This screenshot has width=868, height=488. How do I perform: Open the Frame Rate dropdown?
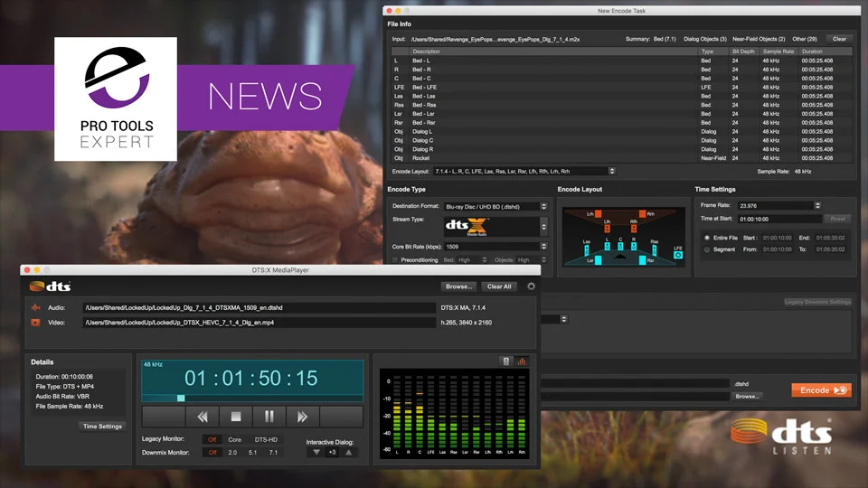pos(778,206)
